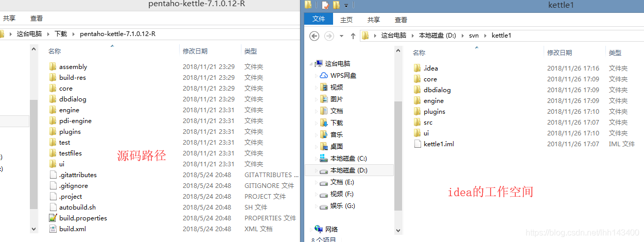The image size is (644, 242).
Task: Expand the 本地磁盘 (D:) tree arrow
Action: [317, 170]
